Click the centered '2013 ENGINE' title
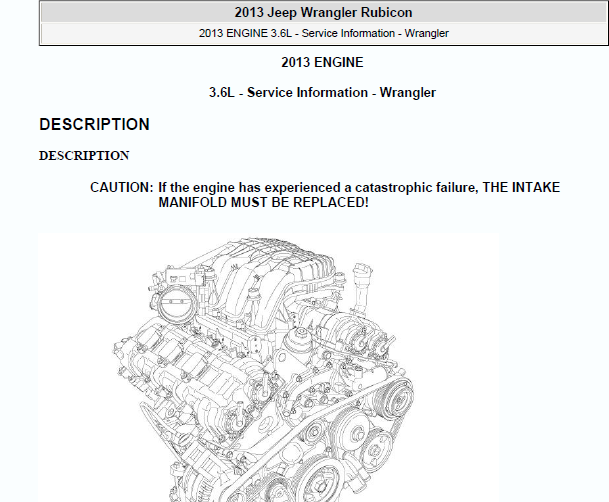Image resolution: width=609 pixels, height=502 pixels. point(322,63)
